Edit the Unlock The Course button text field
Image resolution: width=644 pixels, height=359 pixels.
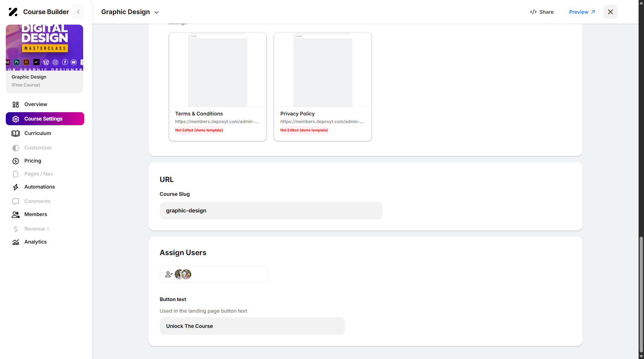coord(252,326)
